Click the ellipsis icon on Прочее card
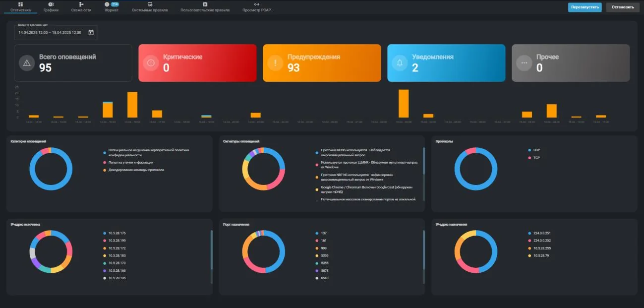Image resolution: width=644 pixels, height=308 pixels. 524,63
